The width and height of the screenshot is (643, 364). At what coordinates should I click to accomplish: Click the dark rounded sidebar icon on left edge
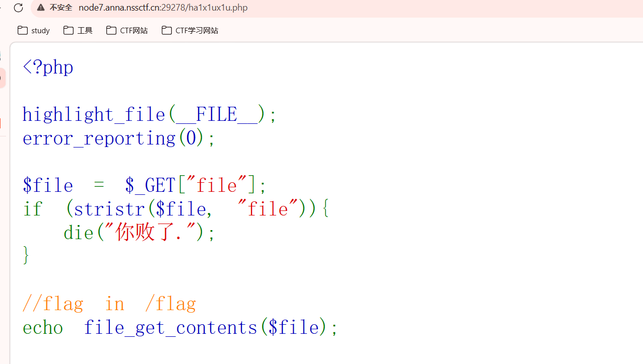pos(2,77)
